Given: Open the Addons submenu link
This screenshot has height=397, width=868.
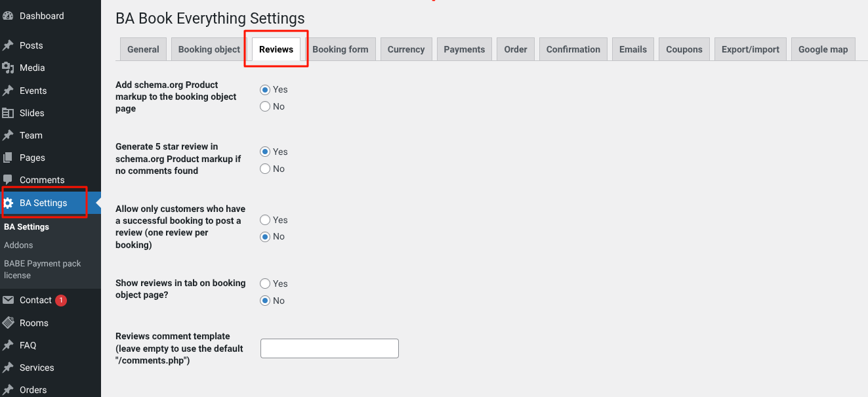Looking at the screenshot, I should (x=18, y=245).
